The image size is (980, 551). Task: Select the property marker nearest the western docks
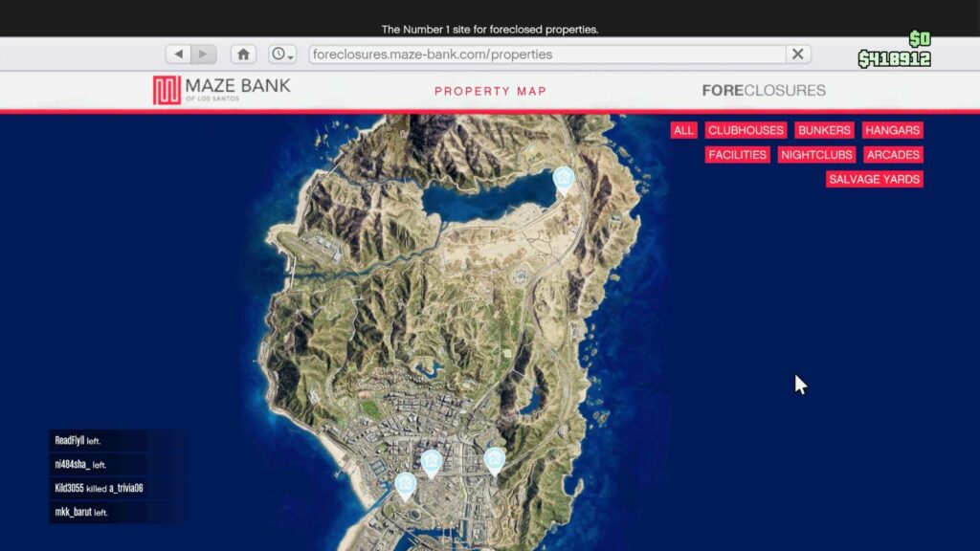(406, 485)
